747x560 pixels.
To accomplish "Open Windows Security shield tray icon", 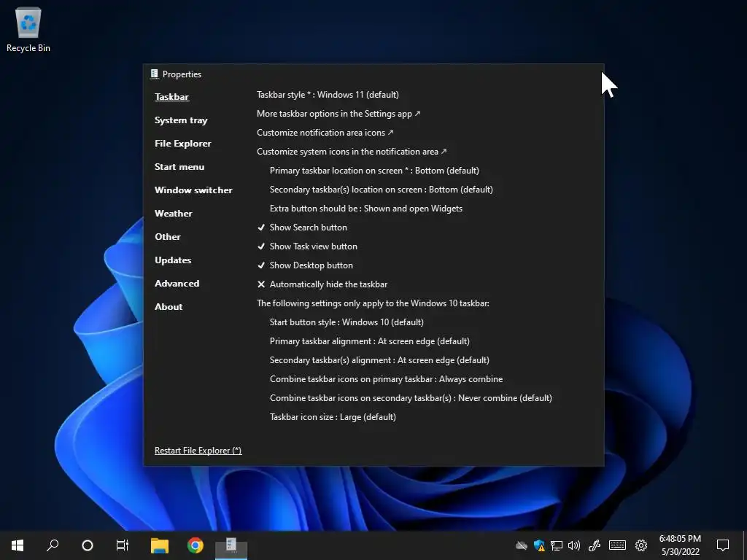I will 539,545.
